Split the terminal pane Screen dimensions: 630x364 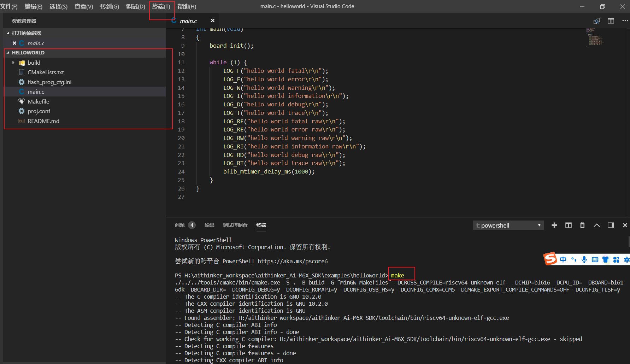point(569,225)
